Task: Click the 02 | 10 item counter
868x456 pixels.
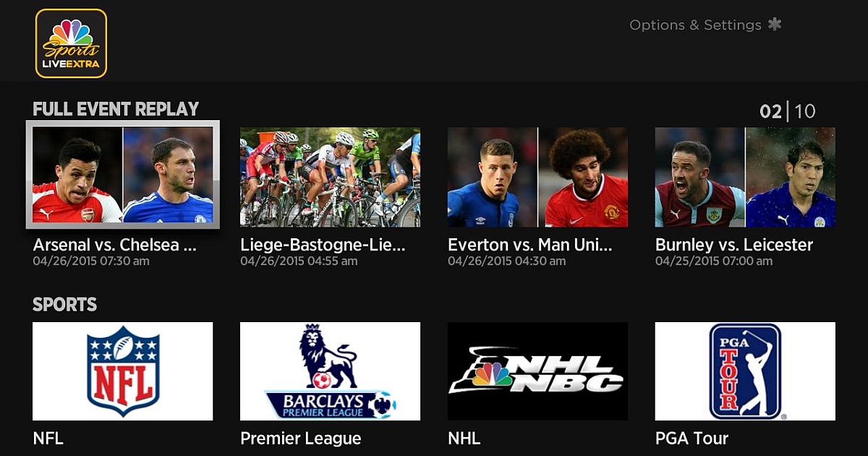Action: [788, 111]
